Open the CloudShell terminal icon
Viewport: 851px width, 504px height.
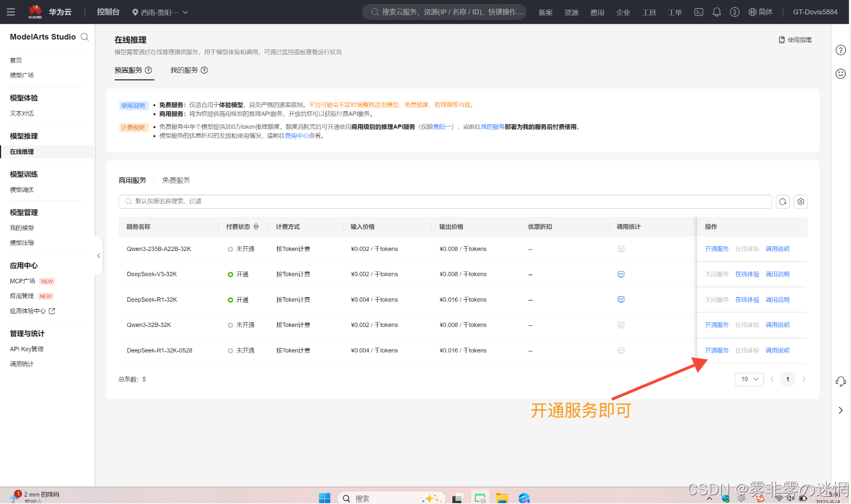tap(699, 12)
